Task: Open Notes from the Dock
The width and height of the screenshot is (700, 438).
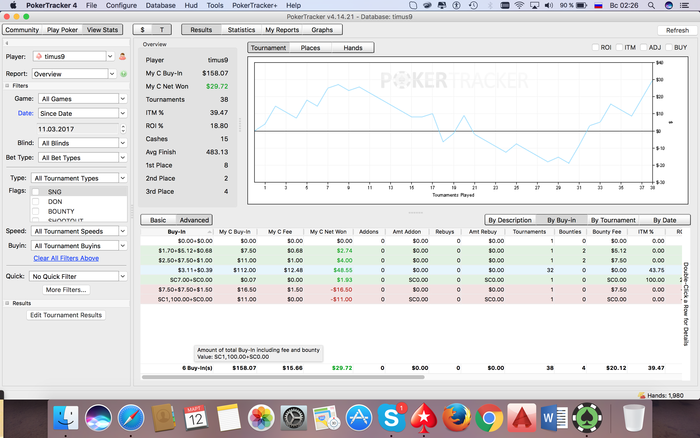Action: [x=229, y=418]
